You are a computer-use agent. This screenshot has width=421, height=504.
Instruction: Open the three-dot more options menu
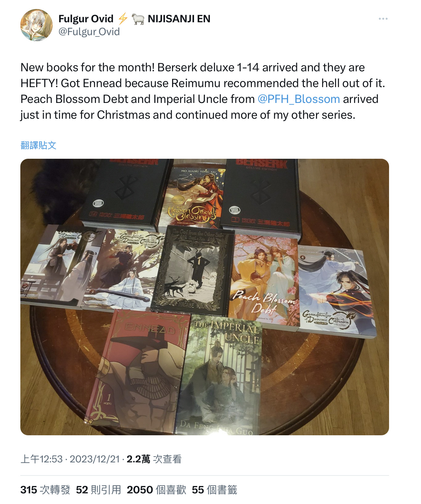pyautogui.click(x=383, y=19)
